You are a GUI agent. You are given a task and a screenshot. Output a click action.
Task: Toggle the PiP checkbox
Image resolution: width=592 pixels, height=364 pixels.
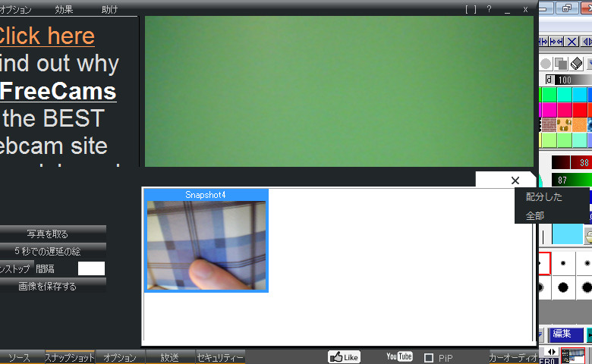point(429,358)
